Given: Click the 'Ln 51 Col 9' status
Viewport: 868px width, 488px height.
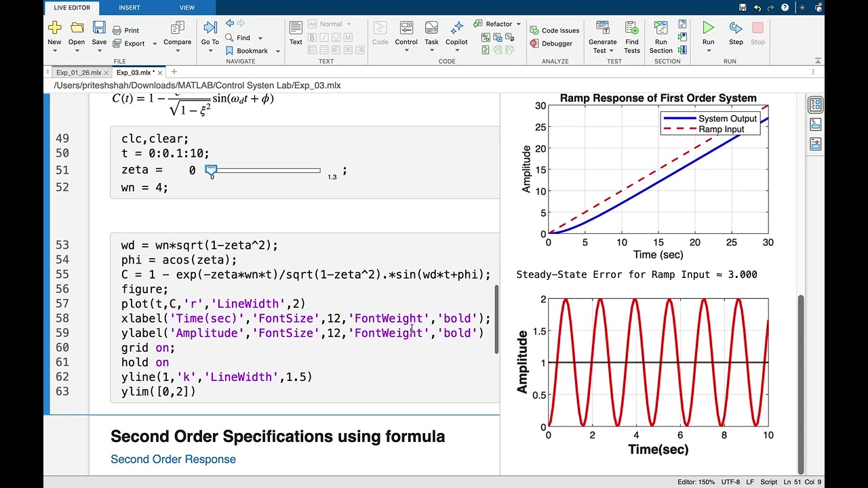Looking at the screenshot, I should coord(803,482).
